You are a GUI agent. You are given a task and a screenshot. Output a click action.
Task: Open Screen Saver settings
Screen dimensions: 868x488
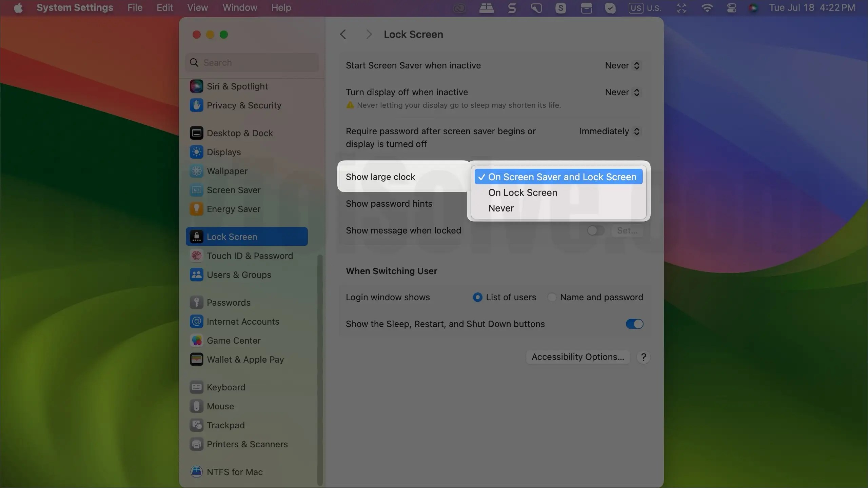(234, 190)
